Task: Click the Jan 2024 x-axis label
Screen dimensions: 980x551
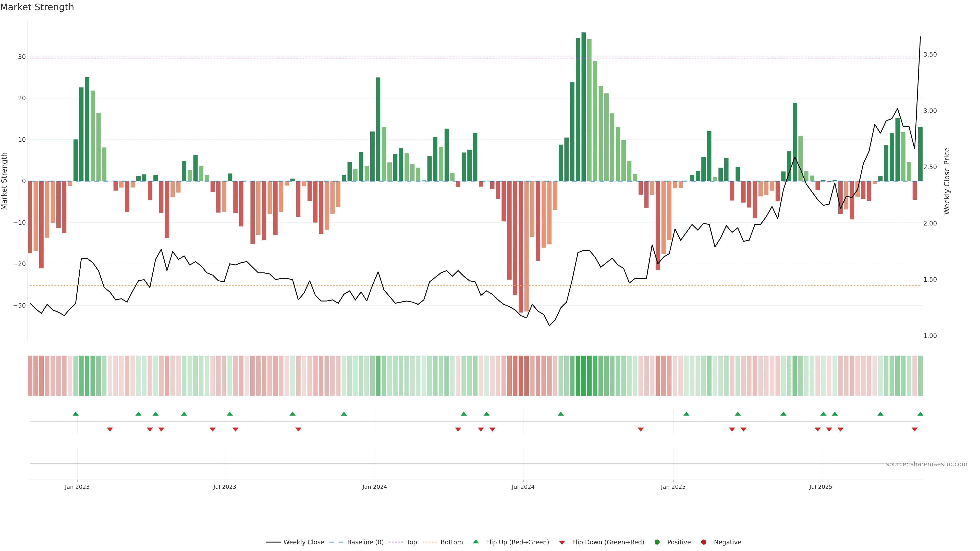Action: click(374, 487)
